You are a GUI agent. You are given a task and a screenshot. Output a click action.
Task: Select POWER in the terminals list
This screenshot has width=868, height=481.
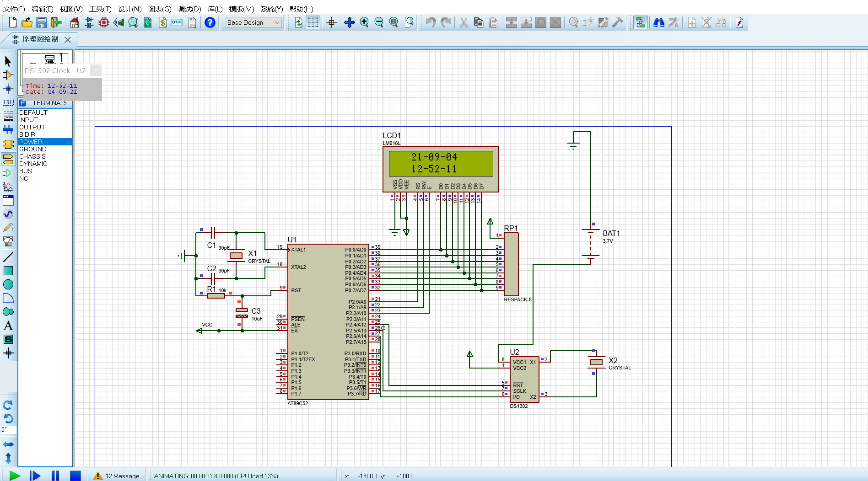(x=45, y=142)
